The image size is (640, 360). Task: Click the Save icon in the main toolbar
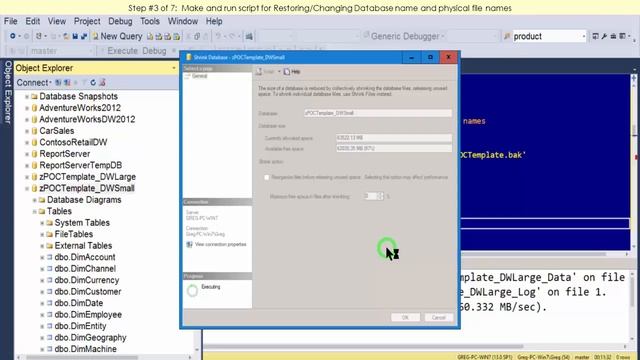point(75,36)
